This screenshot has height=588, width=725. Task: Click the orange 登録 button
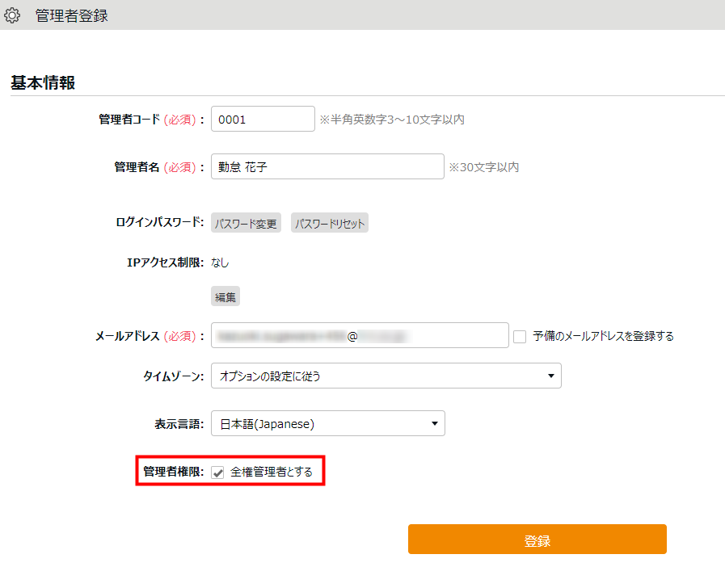[x=537, y=540]
